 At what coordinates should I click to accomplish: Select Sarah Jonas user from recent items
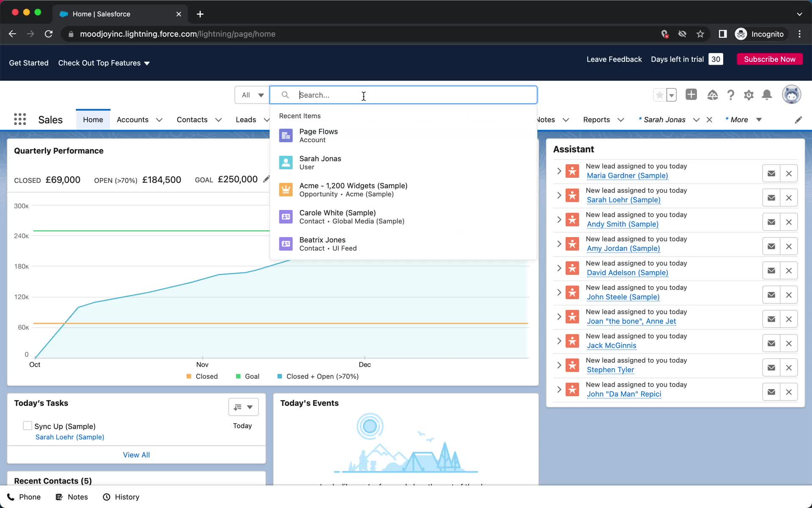(x=403, y=163)
